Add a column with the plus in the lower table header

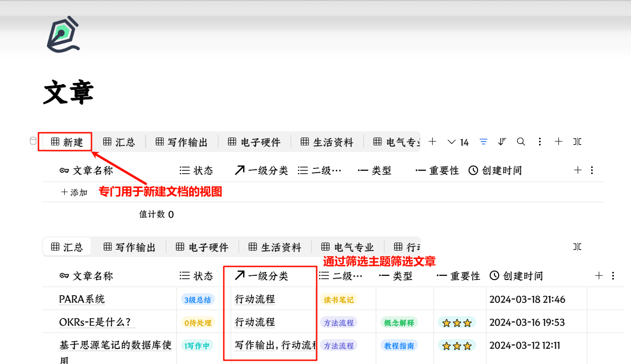point(599,276)
